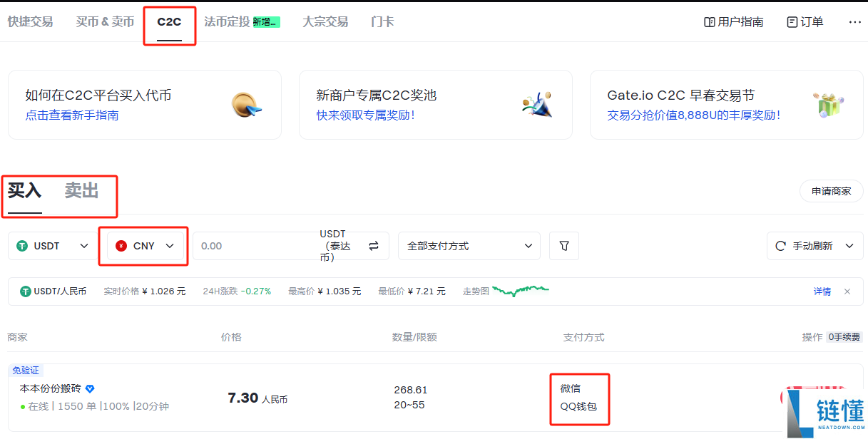Click the 0手续费 badge

[x=844, y=337]
